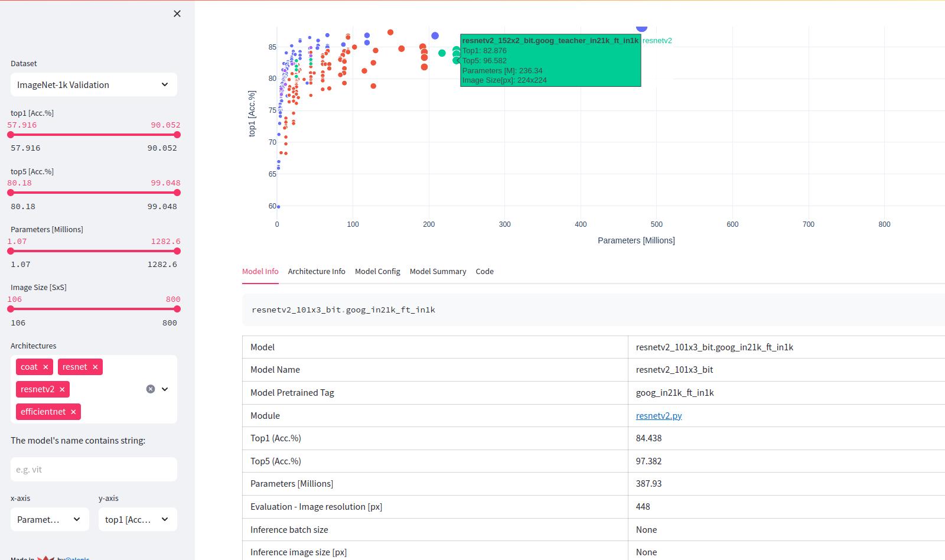The height and width of the screenshot is (560, 945).
Task: Clear all selected architectures
Action: 151,389
